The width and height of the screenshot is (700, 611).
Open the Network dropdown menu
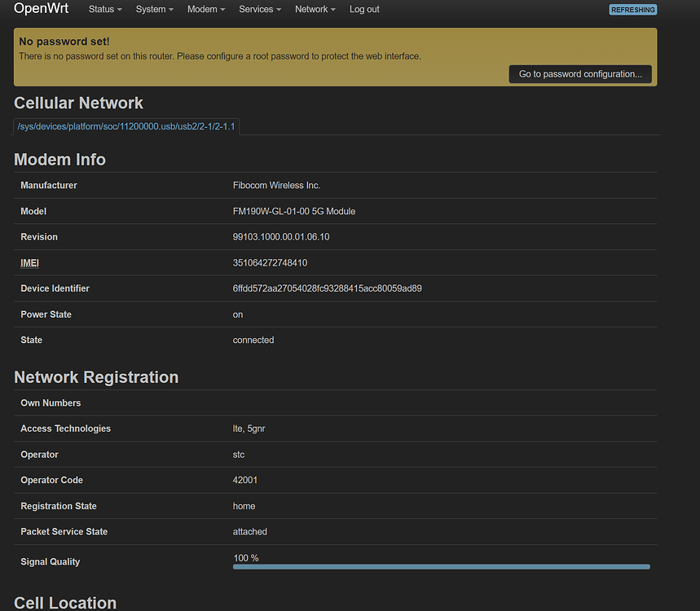click(x=315, y=9)
